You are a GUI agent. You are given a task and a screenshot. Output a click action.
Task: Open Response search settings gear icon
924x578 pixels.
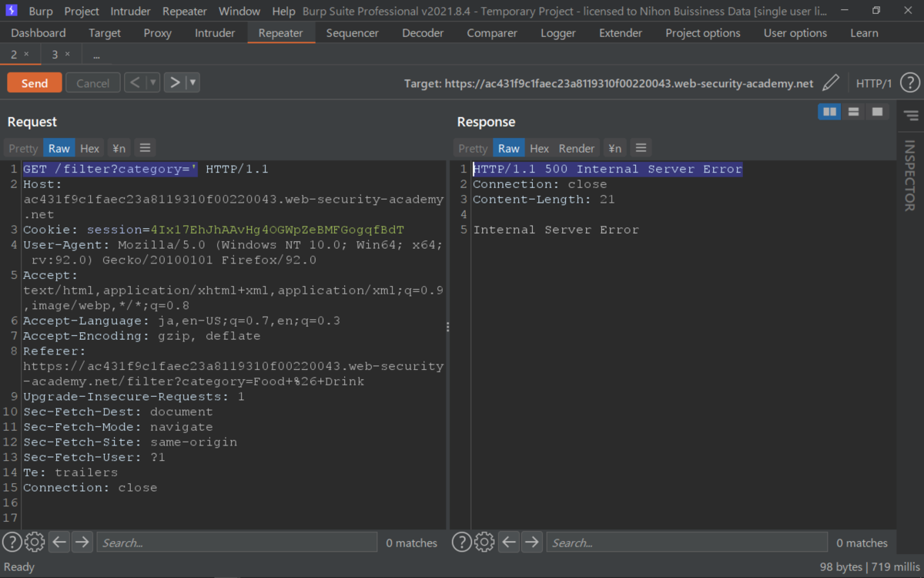coord(484,542)
